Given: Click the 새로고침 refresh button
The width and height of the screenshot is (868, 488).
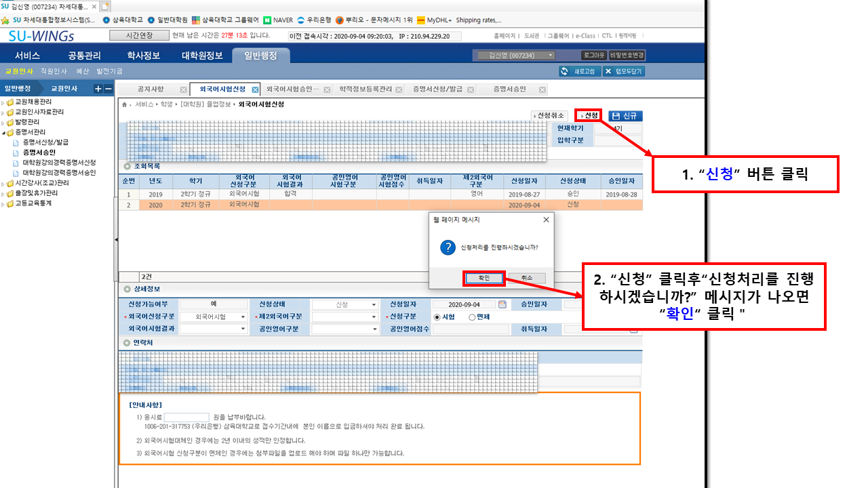Looking at the screenshot, I should (x=578, y=71).
